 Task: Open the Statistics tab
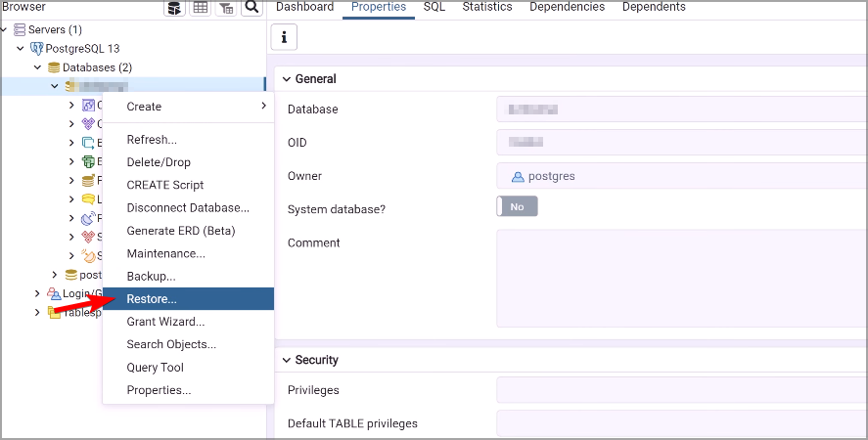pyautogui.click(x=487, y=7)
